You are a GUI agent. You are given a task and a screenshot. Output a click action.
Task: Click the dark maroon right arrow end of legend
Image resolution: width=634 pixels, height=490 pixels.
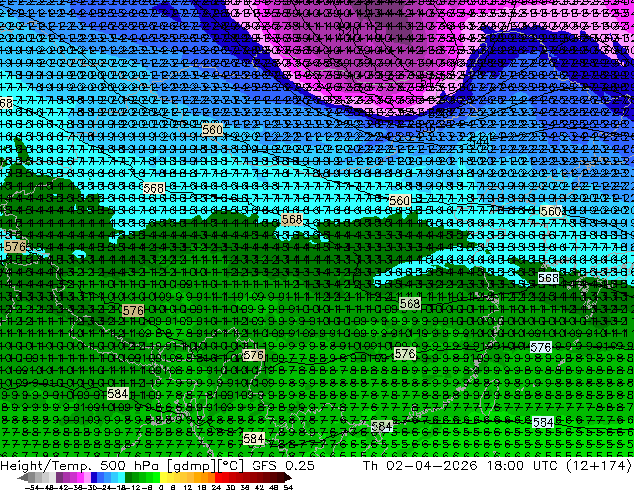pos(288,478)
